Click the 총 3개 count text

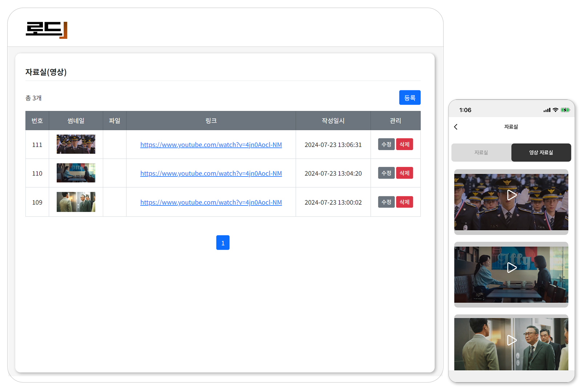coord(33,98)
